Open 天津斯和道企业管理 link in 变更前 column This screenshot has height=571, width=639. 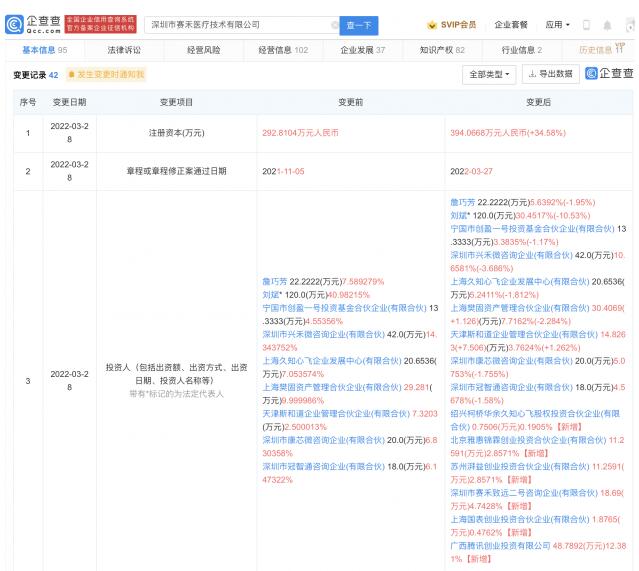pos(336,414)
